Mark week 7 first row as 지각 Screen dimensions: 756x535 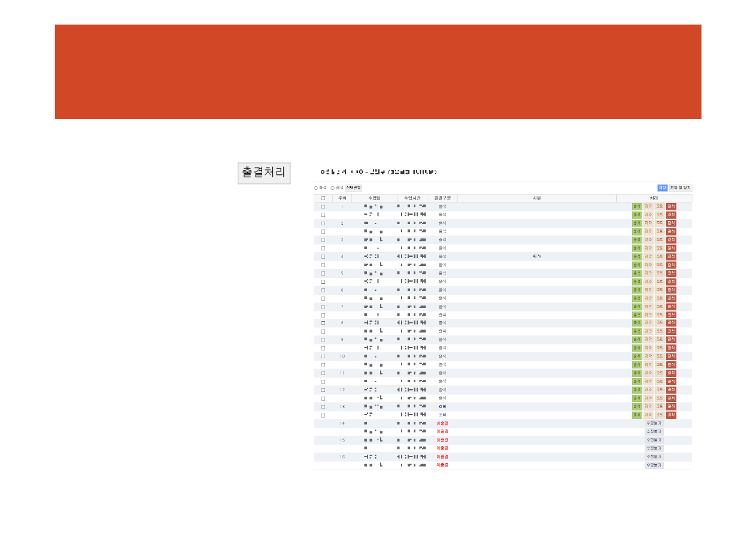click(648, 307)
